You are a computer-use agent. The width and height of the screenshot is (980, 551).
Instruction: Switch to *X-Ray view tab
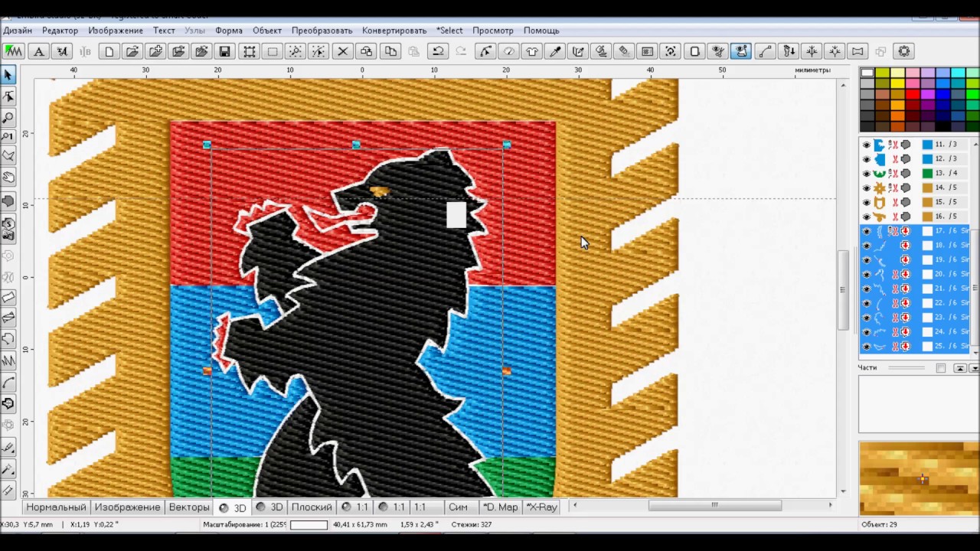(542, 507)
